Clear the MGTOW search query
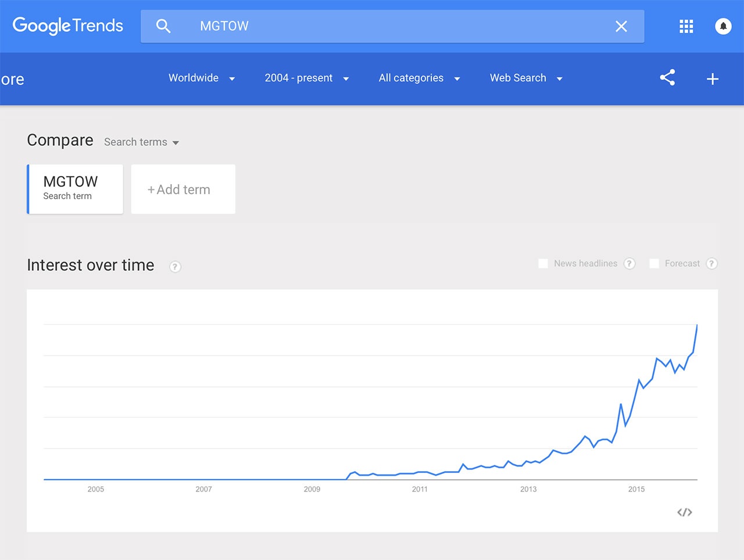 (x=621, y=26)
